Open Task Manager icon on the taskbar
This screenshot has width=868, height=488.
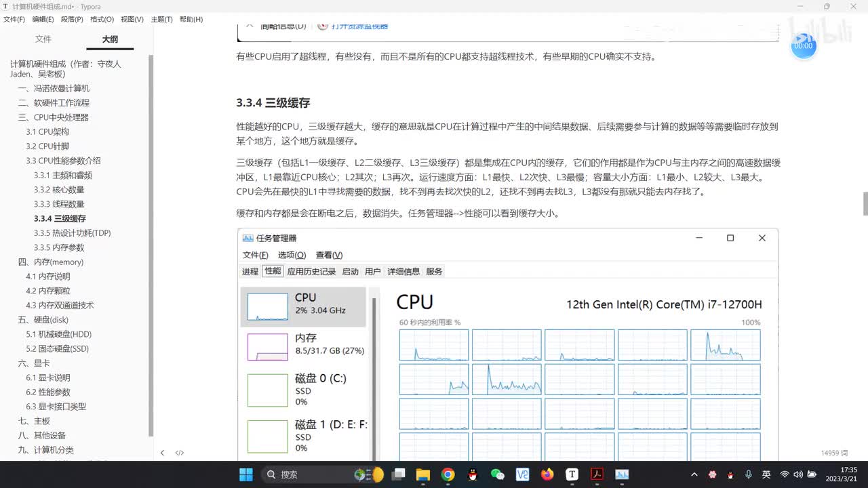click(x=622, y=474)
